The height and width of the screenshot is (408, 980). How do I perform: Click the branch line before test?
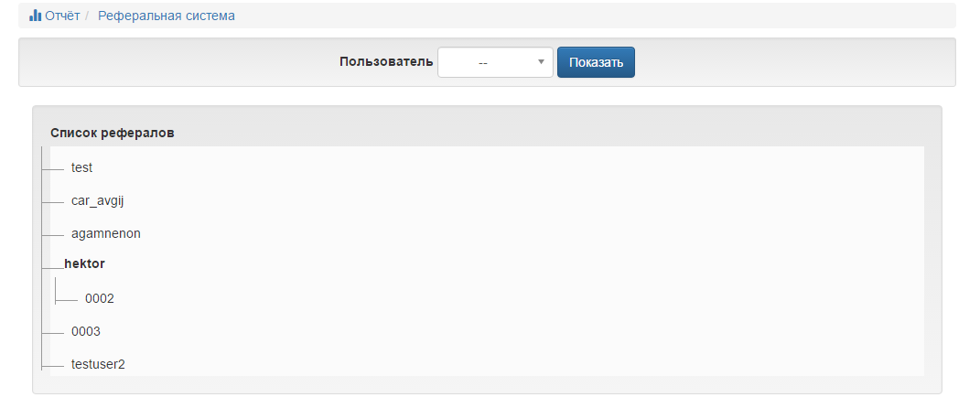[x=52, y=169]
